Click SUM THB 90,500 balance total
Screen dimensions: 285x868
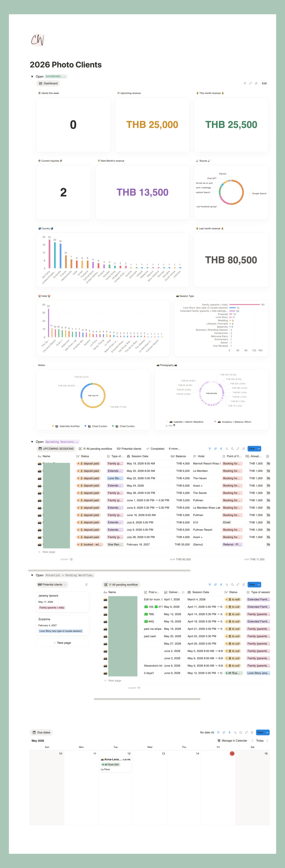(x=180, y=559)
